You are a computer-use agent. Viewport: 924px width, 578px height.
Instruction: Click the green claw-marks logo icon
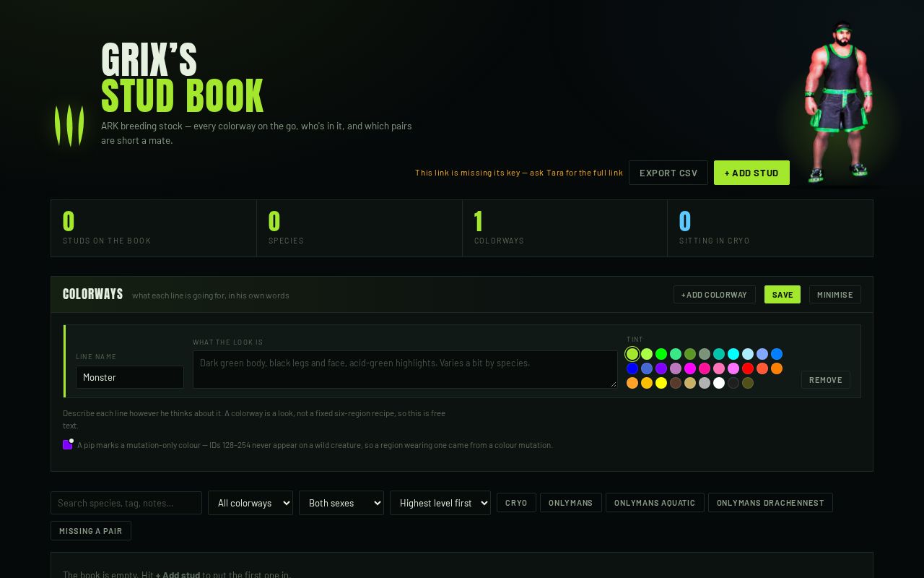point(69,125)
